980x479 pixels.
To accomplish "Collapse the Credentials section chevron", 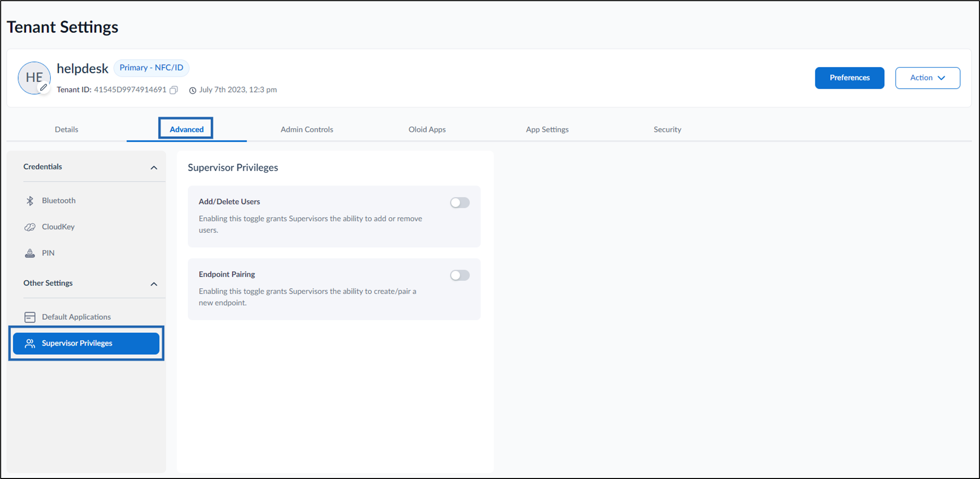I will click(154, 167).
